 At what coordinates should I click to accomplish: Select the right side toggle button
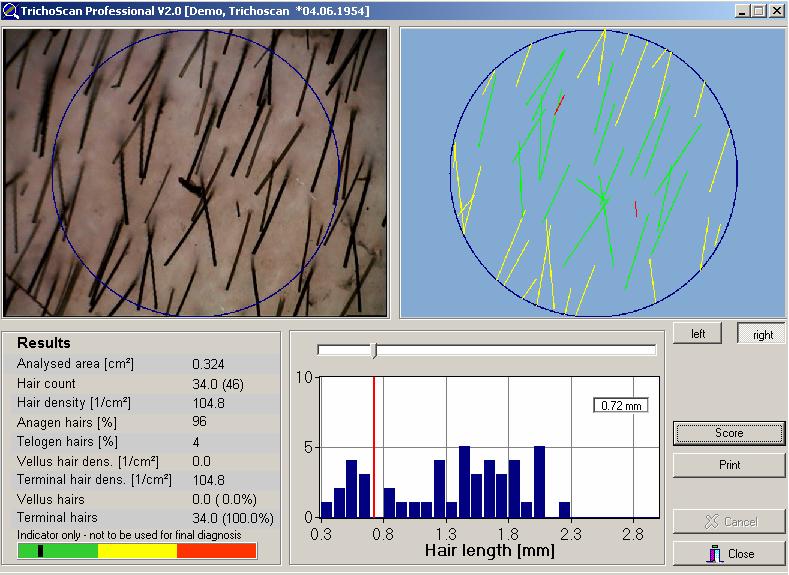tap(762, 334)
